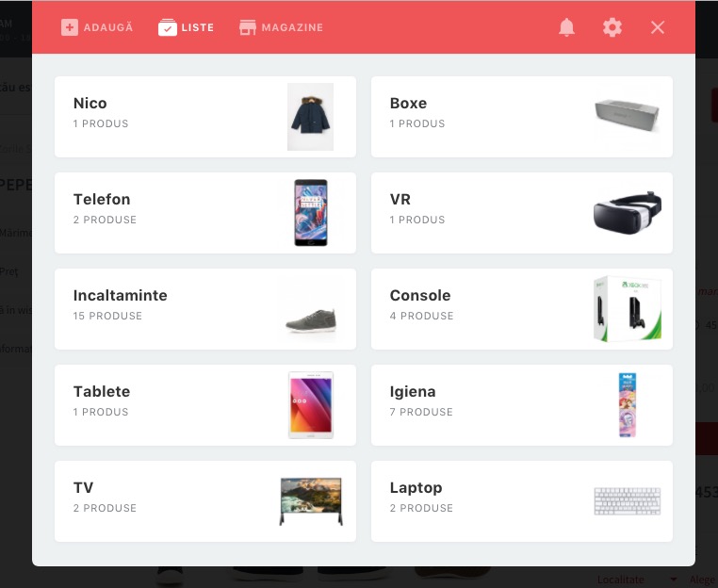Screen dimensions: 718x588
Task: Open the Incaltaminte list with 15 products
Action: [205, 309]
